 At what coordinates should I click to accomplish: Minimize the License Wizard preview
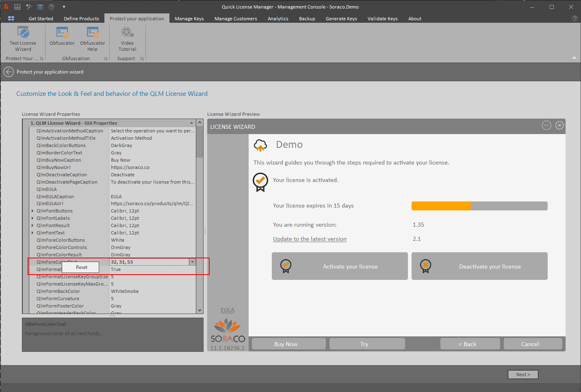pos(546,126)
